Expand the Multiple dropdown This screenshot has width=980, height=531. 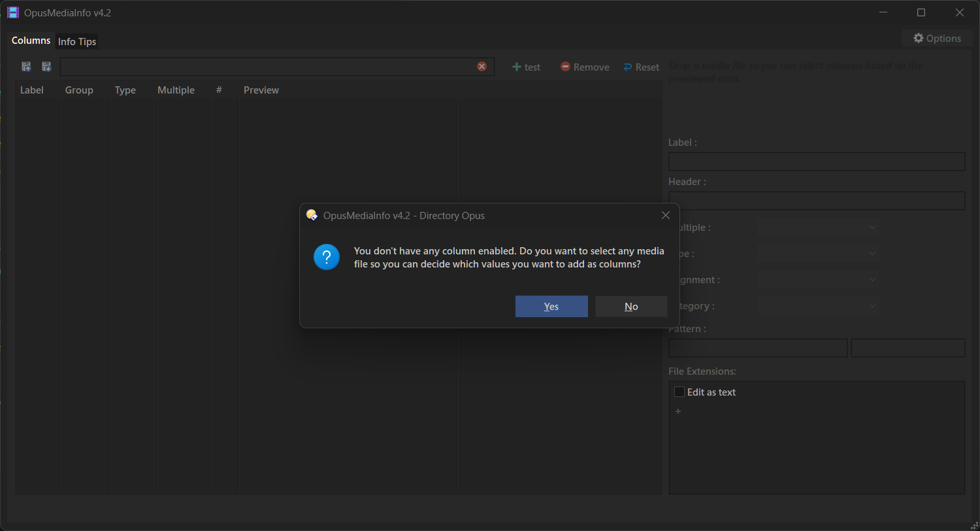pyautogui.click(x=817, y=228)
